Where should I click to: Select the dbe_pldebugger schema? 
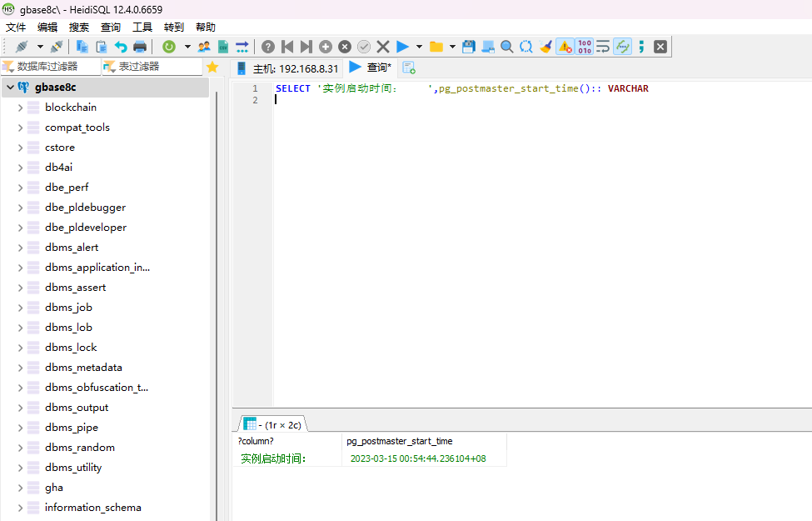pos(86,208)
